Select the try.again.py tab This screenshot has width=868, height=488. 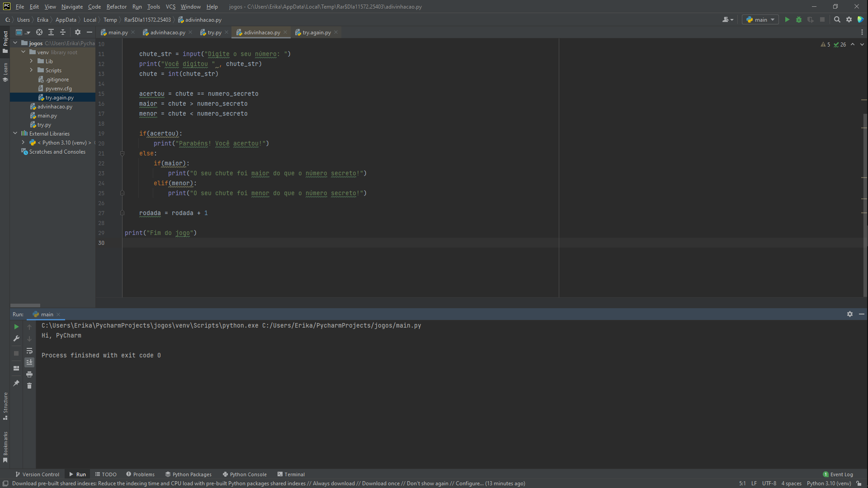tap(316, 32)
